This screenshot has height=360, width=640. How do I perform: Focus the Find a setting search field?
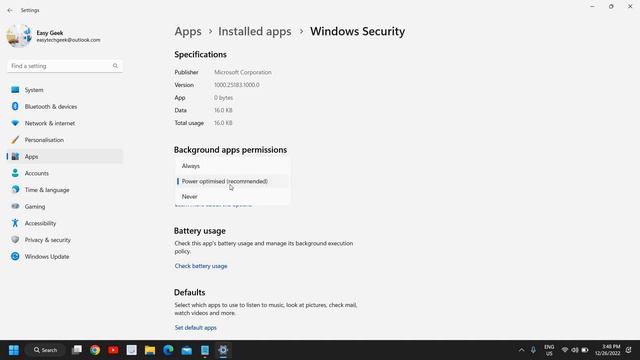click(x=65, y=66)
